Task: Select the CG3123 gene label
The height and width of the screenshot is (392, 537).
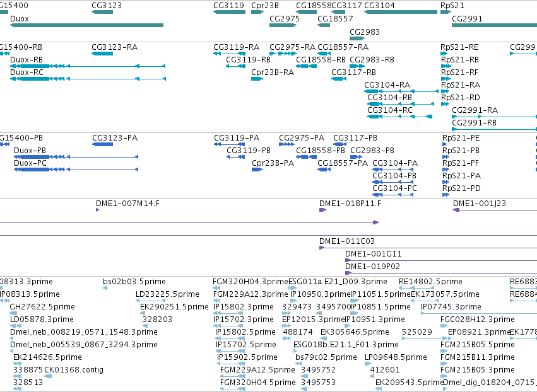Action: [107, 6]
